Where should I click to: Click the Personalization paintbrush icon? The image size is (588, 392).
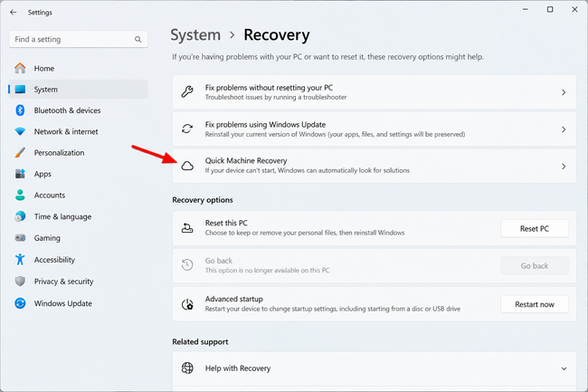pos(20,153)
